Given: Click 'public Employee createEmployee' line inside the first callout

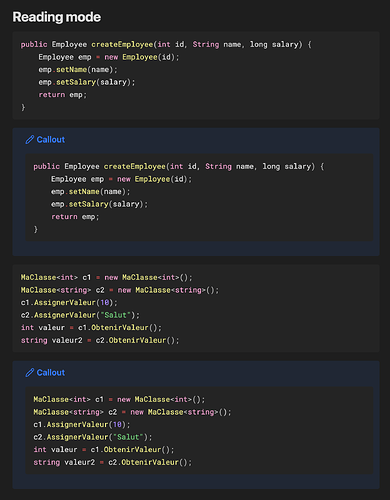Looking at the screenshot, I should click(x=179, y=166).
